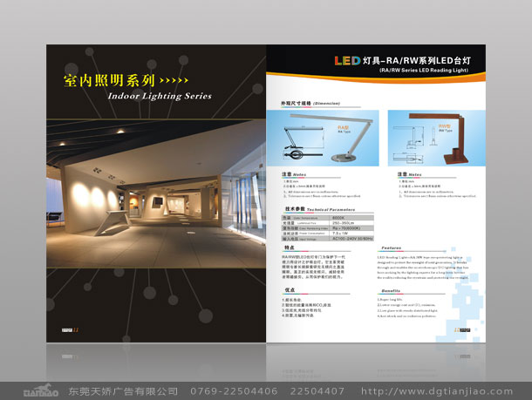This screenshot has height=400, width=532.
Task: Click the '1.Super long life.' benefit line
Action: pyautogui.click(x=390, y=300)
